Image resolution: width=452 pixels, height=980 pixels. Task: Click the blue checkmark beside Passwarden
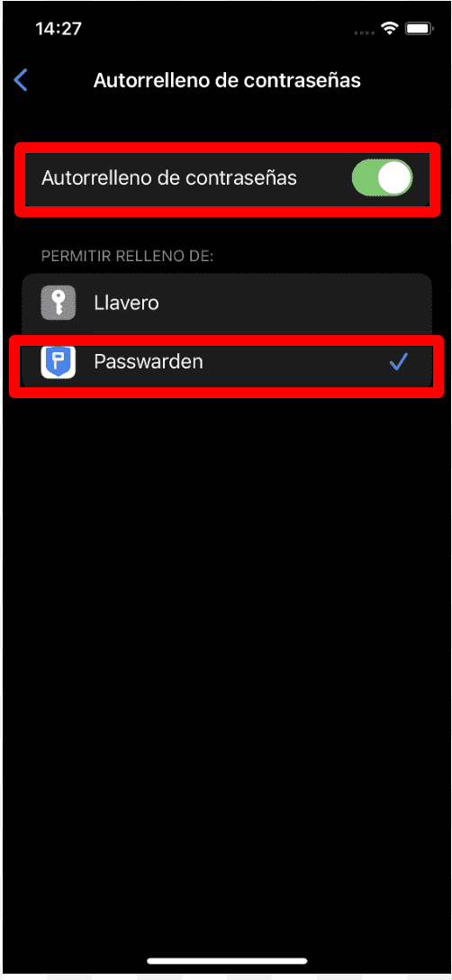click(398, 361)
